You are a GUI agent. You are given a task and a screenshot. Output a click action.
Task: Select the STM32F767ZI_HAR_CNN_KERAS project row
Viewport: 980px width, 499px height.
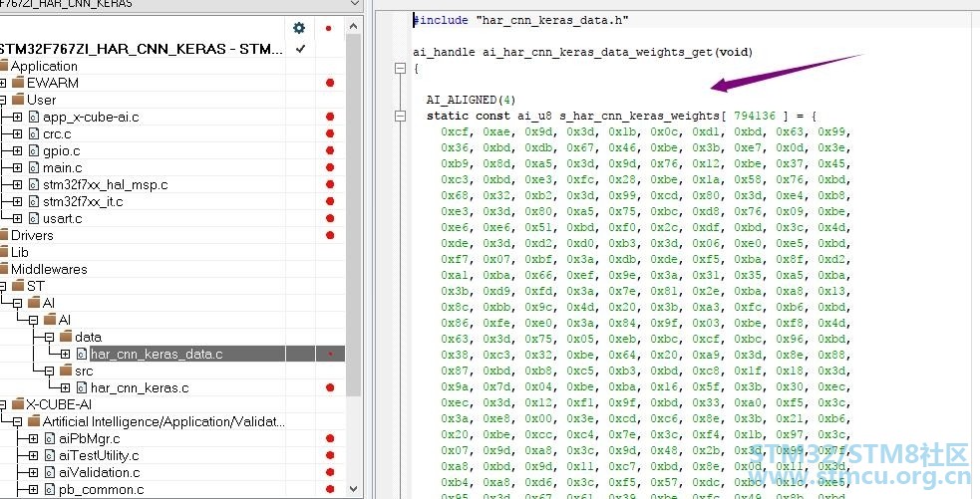click(x=143, y=49)
